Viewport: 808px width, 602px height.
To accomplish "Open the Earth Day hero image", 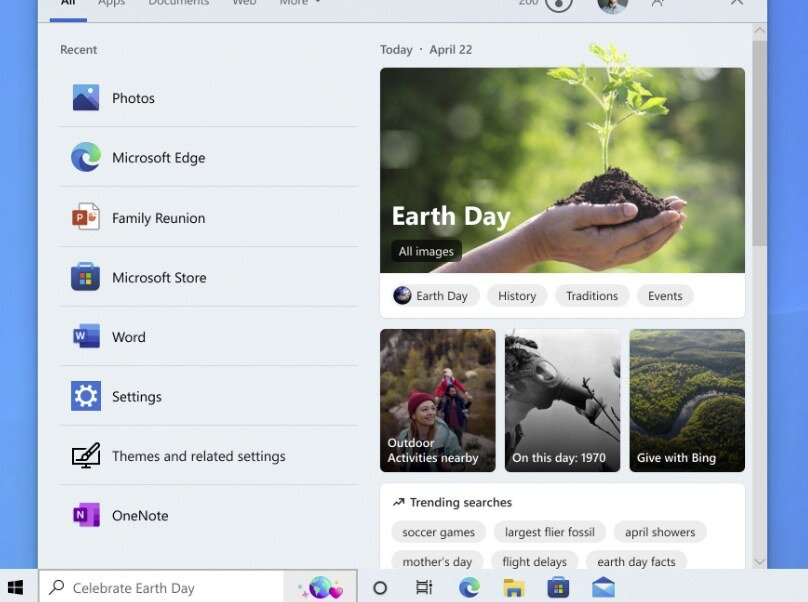I will pos(562,170).
